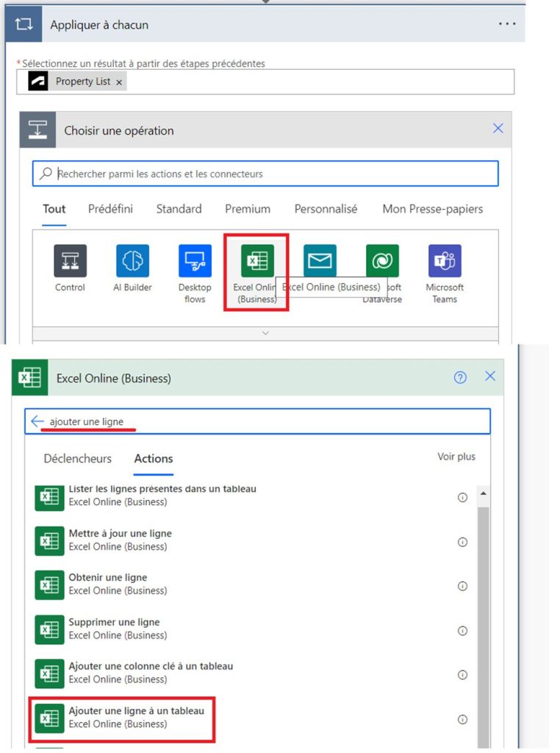Switch to the Prédéfini tab

pyautogui.click(x=110, y=209)
